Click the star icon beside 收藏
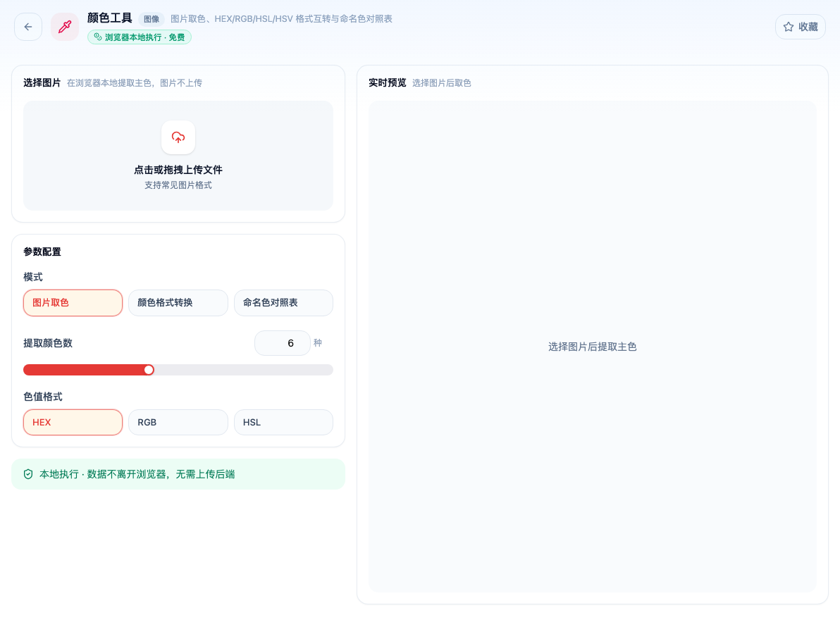Image resolution: width=840 pixels, height=634 pixels. tap(789, 27)
